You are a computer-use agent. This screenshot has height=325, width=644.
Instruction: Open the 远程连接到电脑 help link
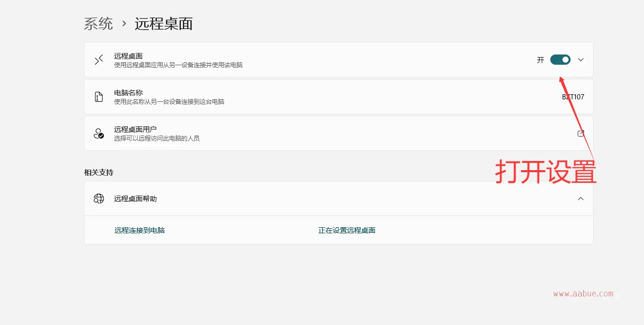[x=140, y=230]
